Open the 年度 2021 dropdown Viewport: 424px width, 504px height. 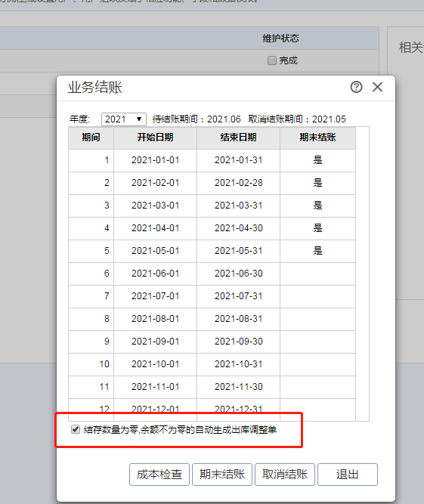(124, 119)
